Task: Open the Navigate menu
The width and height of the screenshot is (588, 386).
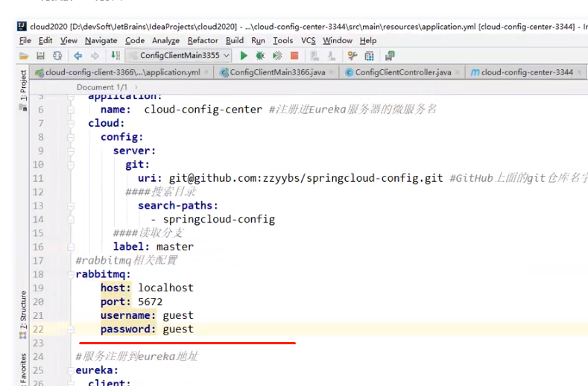Action: [x=101, y=40]
